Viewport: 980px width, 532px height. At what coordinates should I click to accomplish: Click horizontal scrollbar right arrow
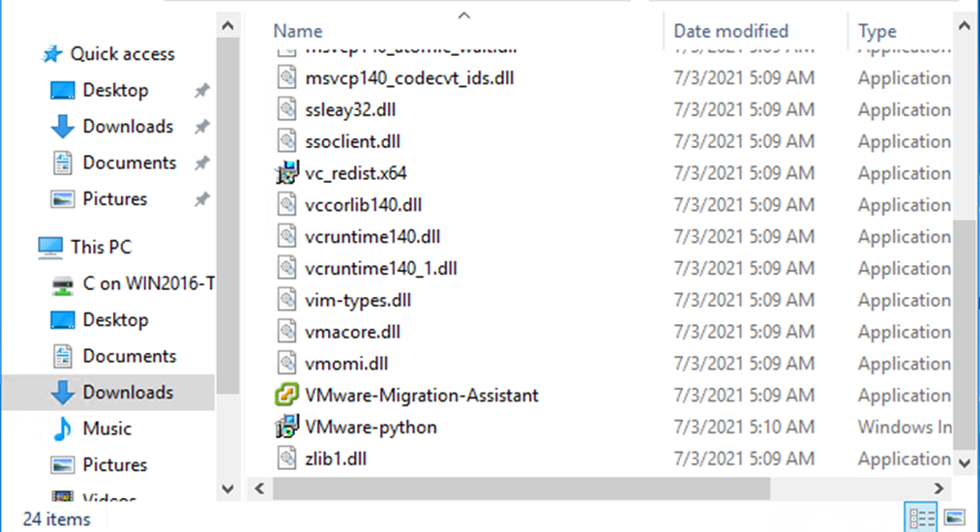tap(938, 488)
